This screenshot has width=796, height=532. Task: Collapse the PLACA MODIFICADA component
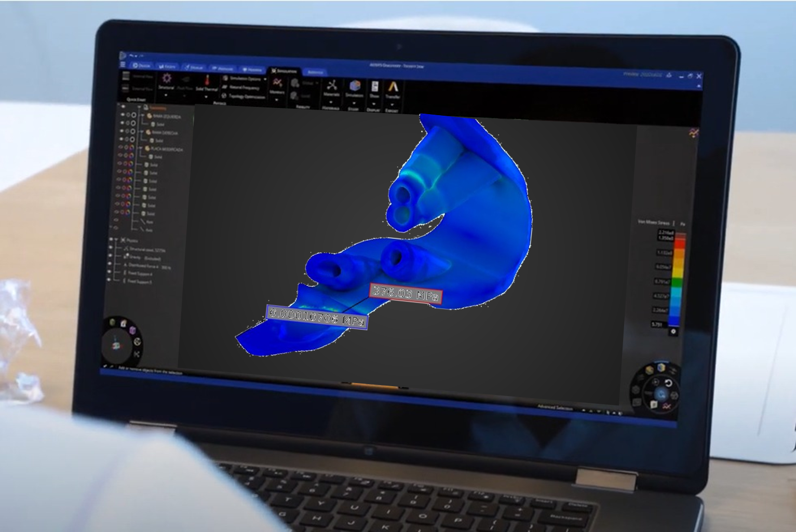click(140, 148)
